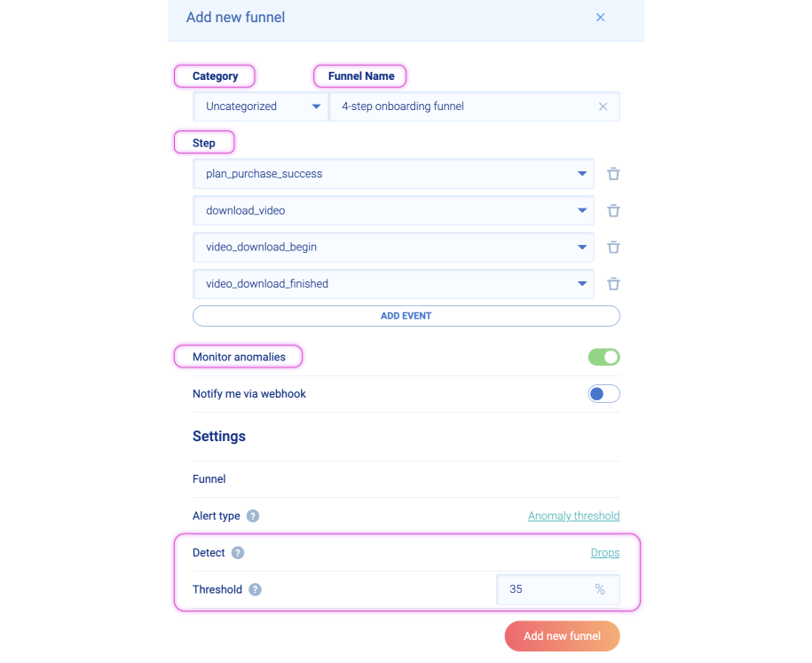Change alert type via Anomaly threshold link
The image size is (812, 663).
574,516
